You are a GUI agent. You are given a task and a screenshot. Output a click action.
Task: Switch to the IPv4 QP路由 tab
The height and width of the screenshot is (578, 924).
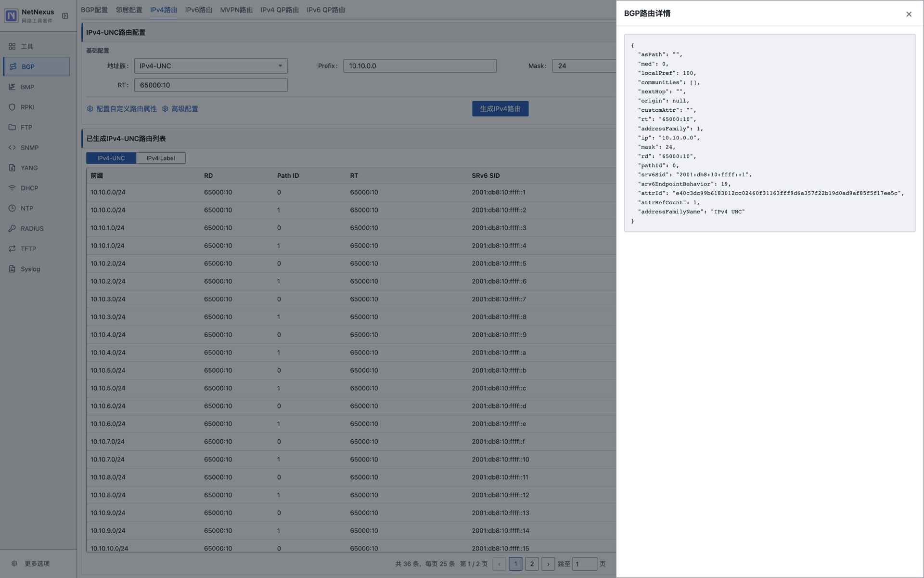(280, 10)
